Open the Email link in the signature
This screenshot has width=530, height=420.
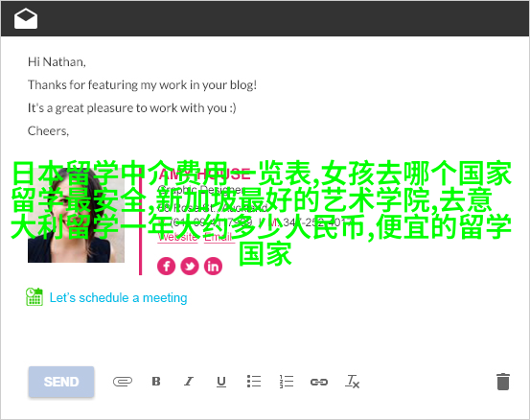pos(219,237)
